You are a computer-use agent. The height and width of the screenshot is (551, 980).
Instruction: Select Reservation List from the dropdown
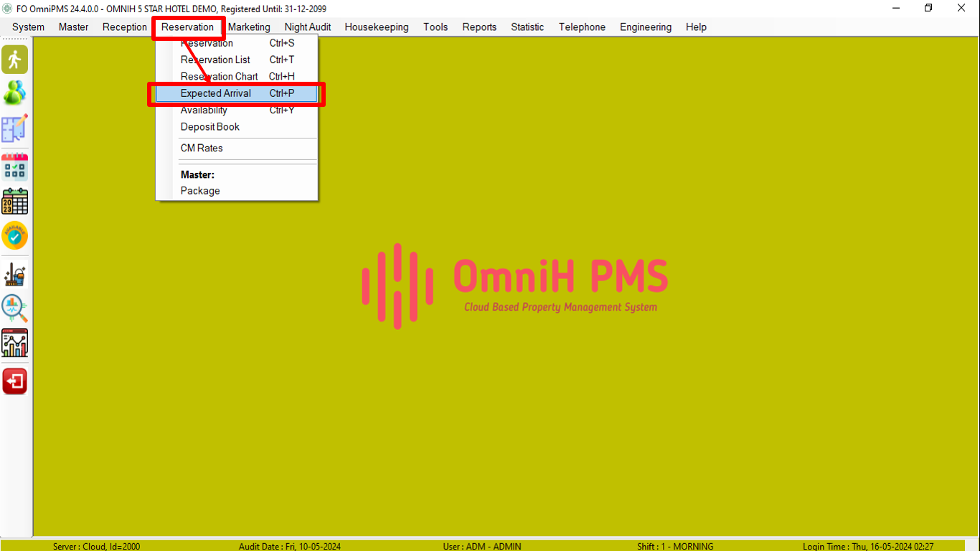(237, 60)
